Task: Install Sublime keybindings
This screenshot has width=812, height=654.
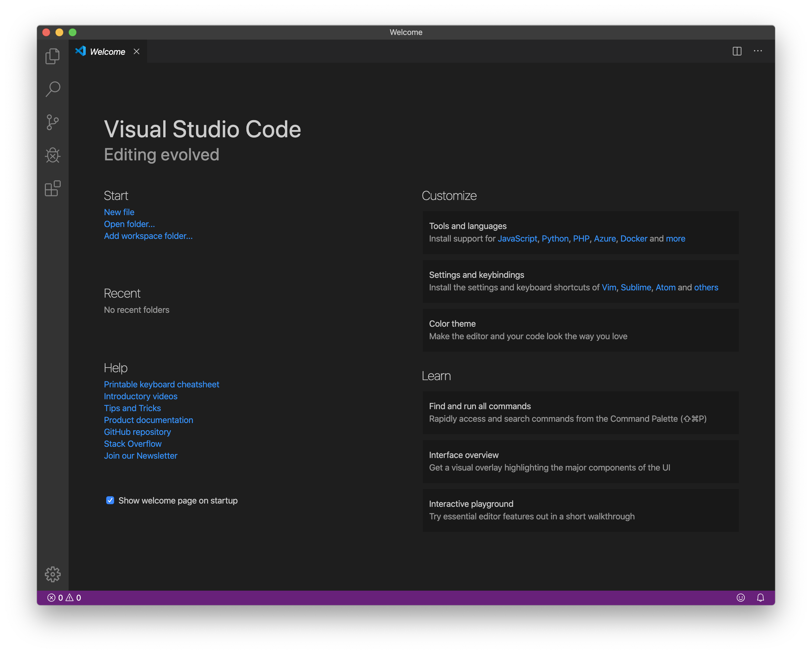Action: (636, 287)
